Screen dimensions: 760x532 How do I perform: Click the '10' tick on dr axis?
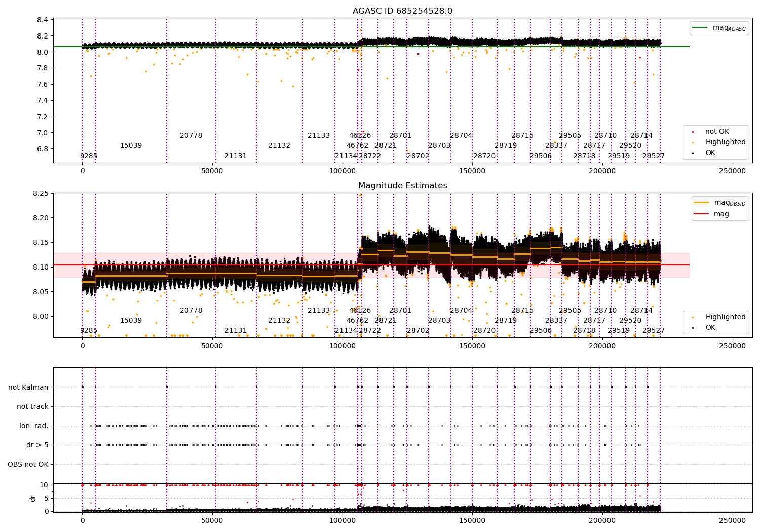click(x=44, y=485)
